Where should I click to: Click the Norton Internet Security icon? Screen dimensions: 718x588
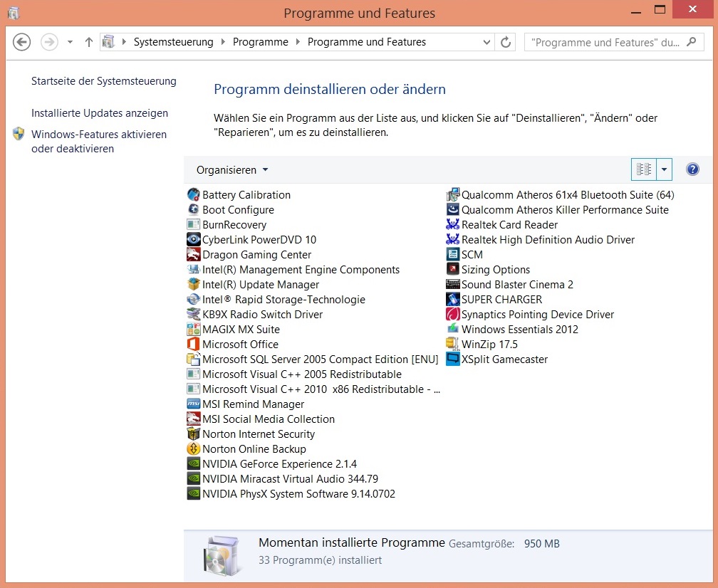coord(193,434)
